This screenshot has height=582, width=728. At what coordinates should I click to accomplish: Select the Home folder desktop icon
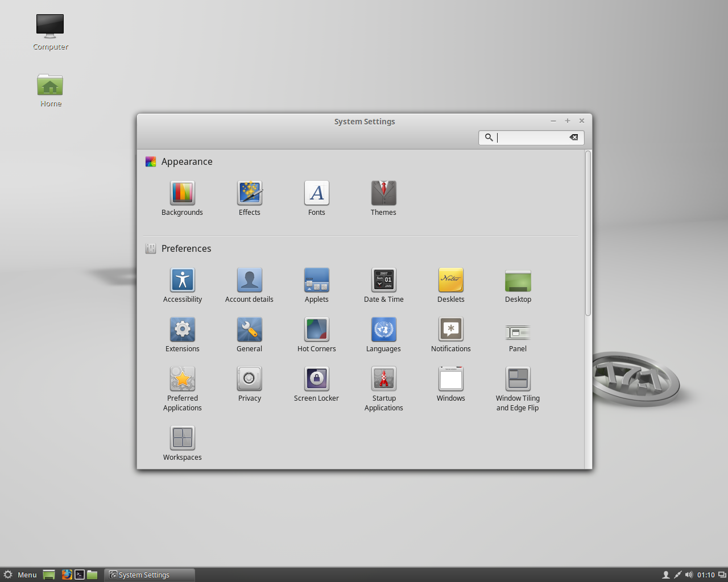coord(50,90)
